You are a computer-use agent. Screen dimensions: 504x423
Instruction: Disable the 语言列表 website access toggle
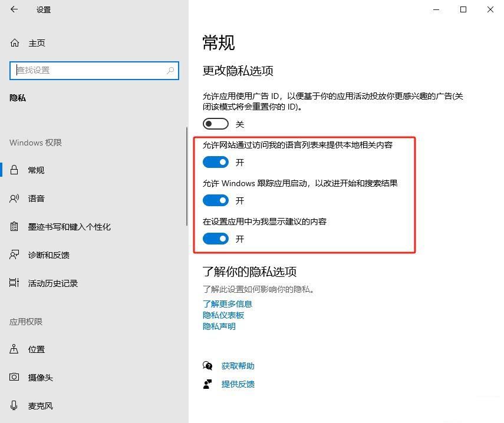(x=215, y=162)
